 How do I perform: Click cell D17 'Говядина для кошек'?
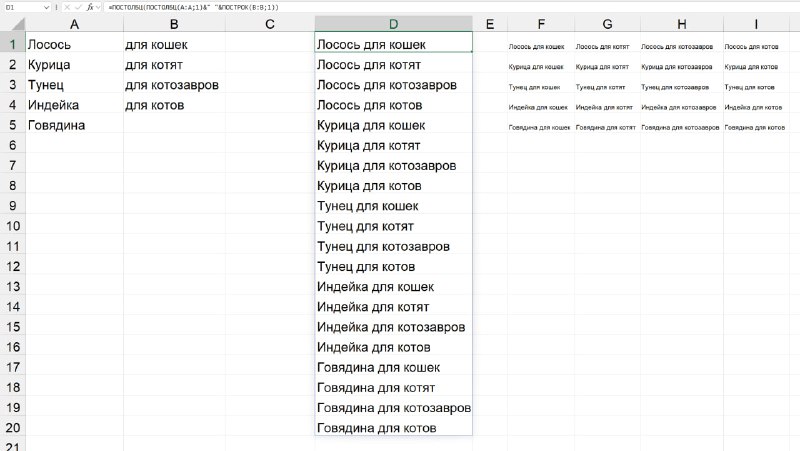coord(393,367)
